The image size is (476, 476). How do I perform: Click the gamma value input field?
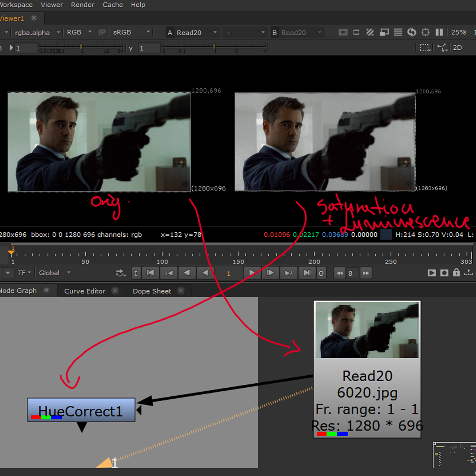[149, 48]
